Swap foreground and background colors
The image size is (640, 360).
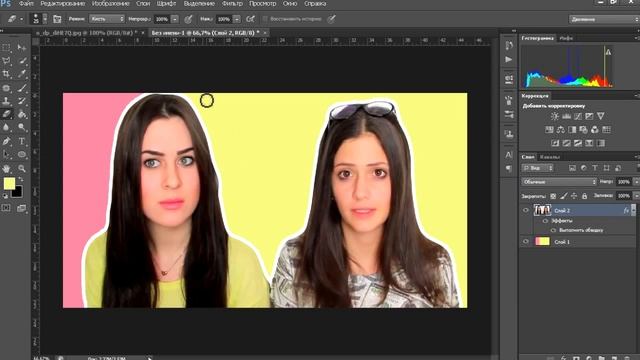(x=20, y=179)
